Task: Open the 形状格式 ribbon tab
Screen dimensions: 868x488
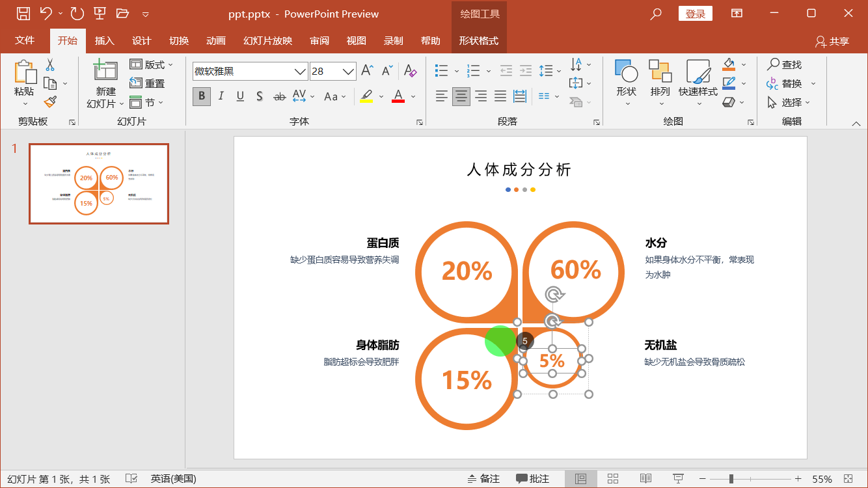Action: coord(479,40)
